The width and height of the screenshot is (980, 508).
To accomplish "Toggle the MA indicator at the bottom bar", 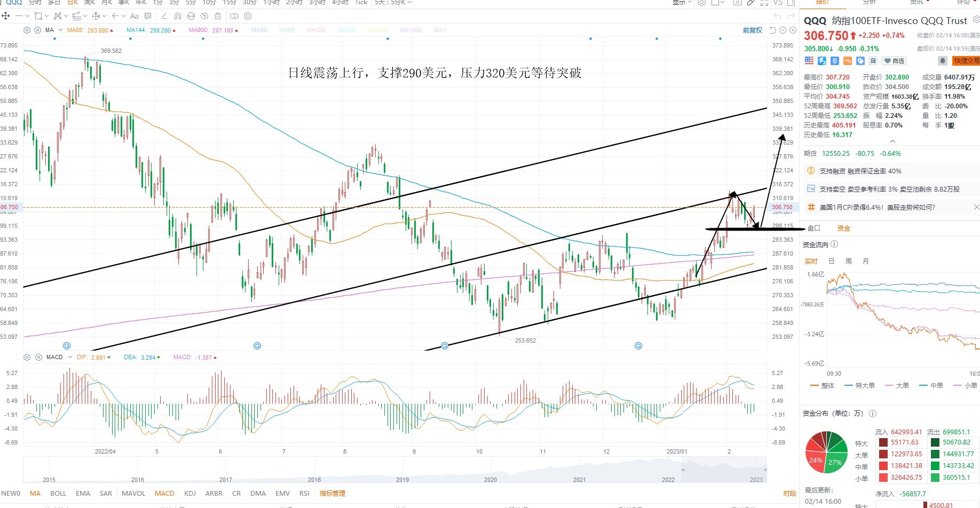I will click(35, 494).
